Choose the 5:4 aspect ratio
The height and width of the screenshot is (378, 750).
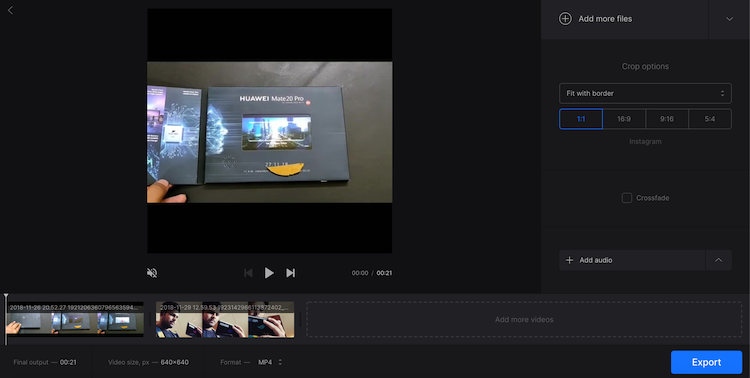pyautogui.click(x=710, y=119)
